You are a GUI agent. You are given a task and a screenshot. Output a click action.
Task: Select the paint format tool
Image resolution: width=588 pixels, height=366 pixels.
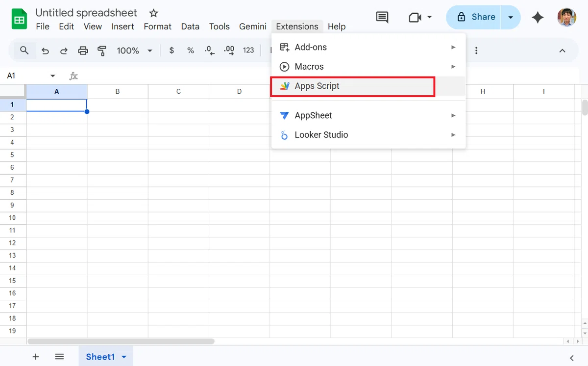tap(102, 51)
